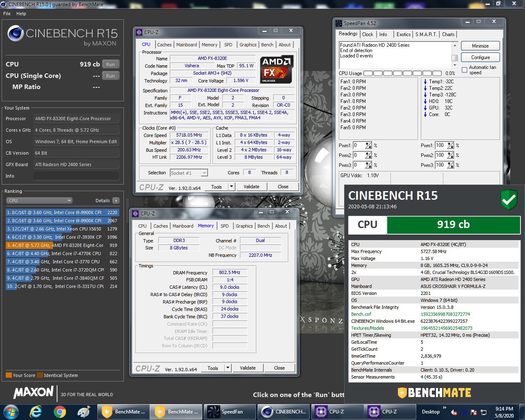525x420 pixels.
Task: Click SpeedFan Configure button
Action: coord(480,57)
